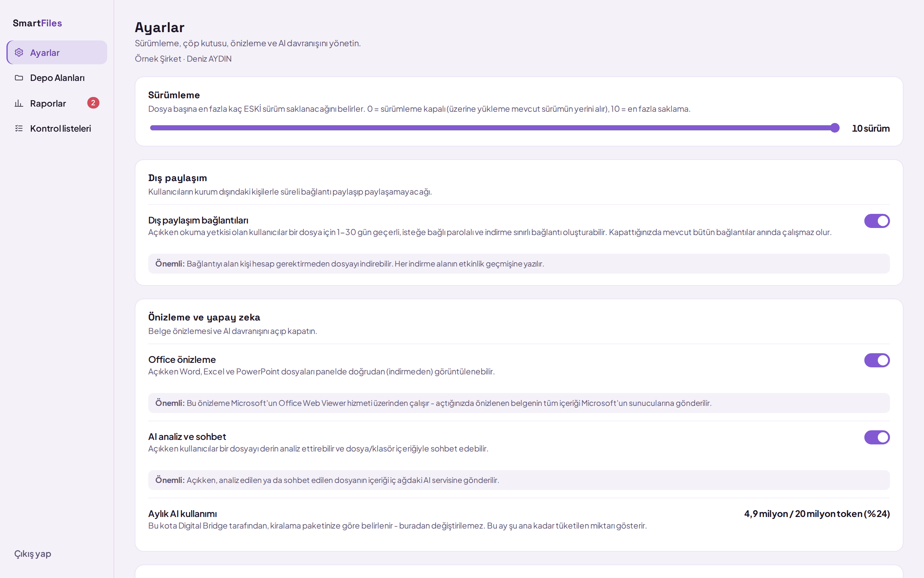The height and width of the screenshot is (578, 924).
Task: Open the Raporlar section
Action: [57, 103]
